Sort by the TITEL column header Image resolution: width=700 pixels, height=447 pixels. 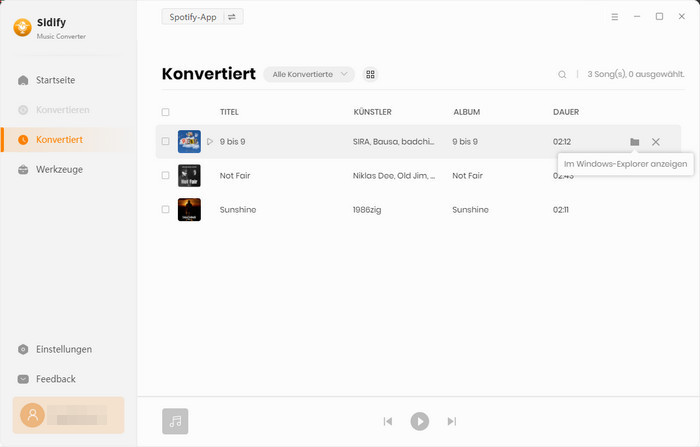click(229, 112)
